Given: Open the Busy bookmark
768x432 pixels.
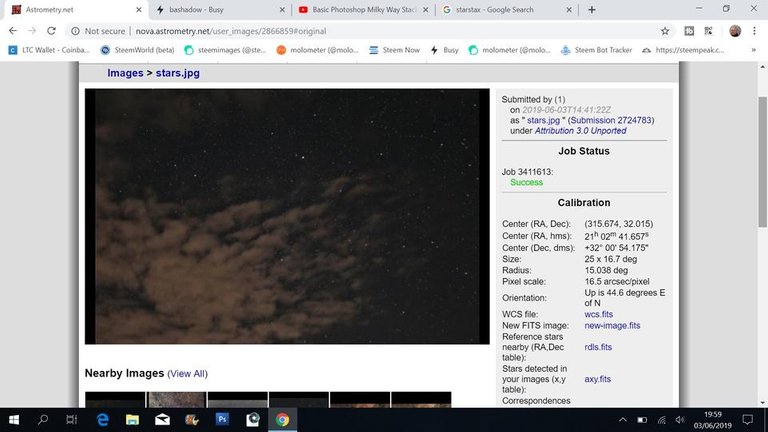Looking at the screenshot, I should (x=445, y=50).
